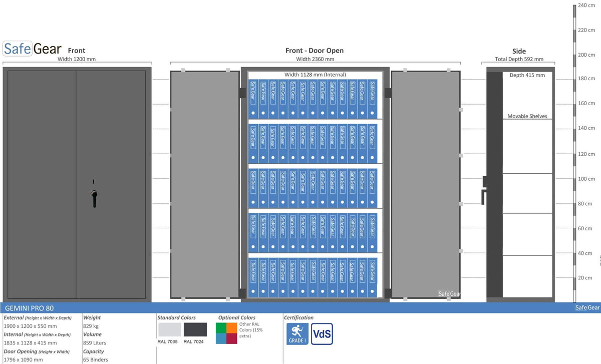The height and width of the screenshot is (364, 601).
Task: Click the 100 cm mark on the height scale
Action: pos(586,179)
